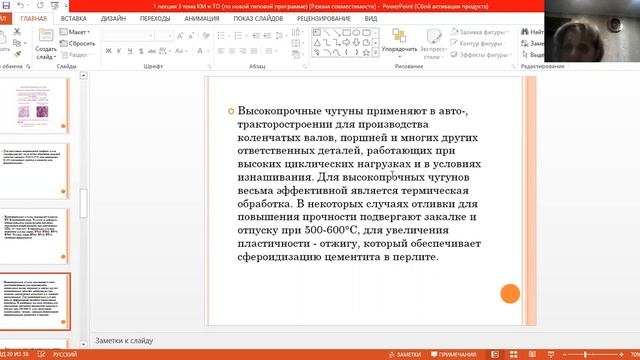The height and width of the screenshot is (360, 640).
Task: Open the ВСТАВКА ribbon tab
Action: (73, 18)
